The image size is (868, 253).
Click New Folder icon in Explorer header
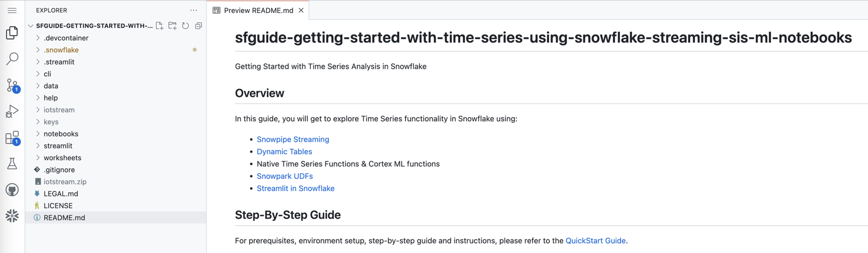click(172, 26)
